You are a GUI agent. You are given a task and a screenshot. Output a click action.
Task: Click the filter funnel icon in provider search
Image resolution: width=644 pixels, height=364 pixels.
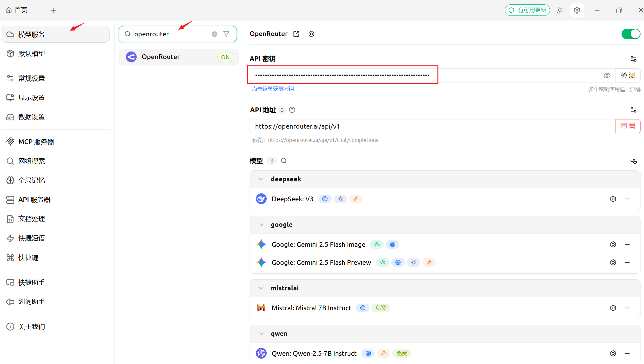(226, 34)
